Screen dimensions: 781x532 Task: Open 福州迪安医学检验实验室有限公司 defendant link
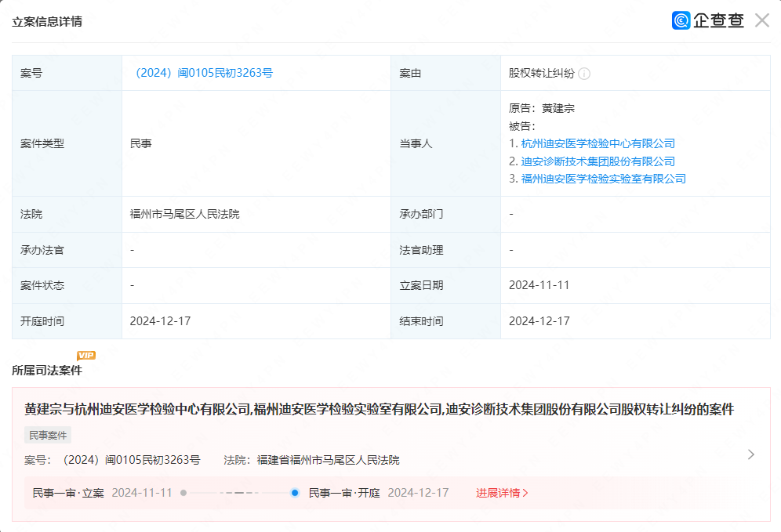point(603,179)
